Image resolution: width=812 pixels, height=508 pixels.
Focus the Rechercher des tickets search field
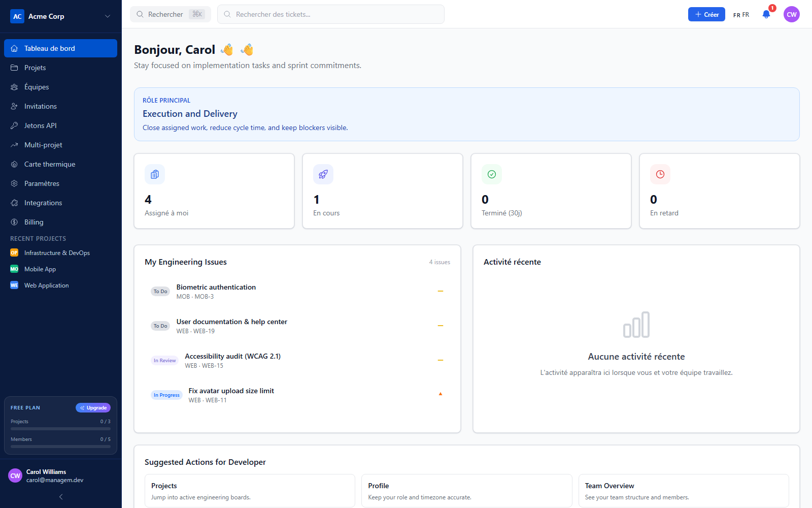pyautogui.click(x=331, y=14)
